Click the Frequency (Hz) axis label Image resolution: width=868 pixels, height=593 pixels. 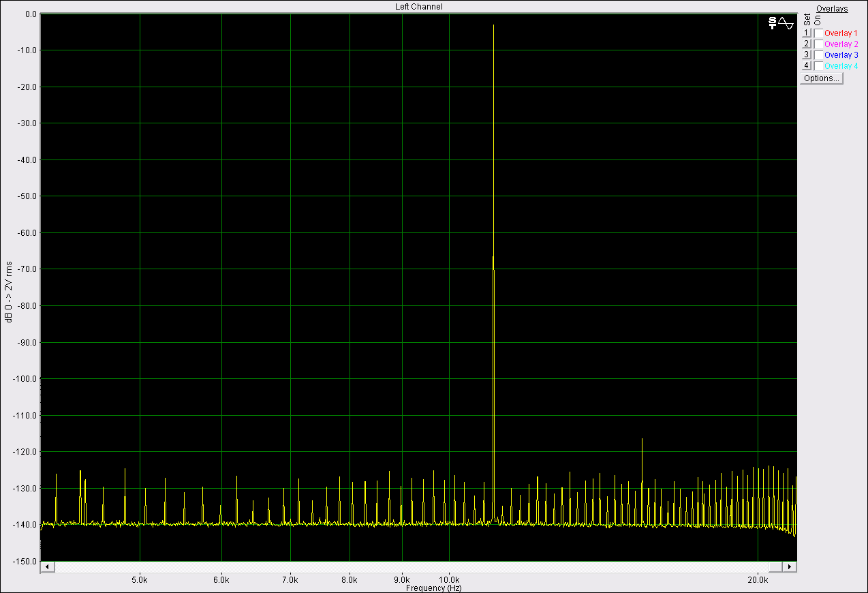coord(433,588)
